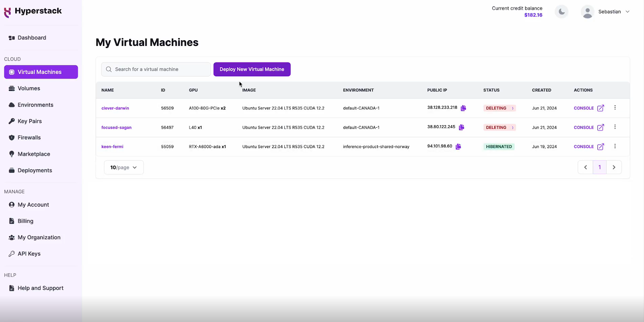The height and width of the screenshot is (322, 644).
Task: Open more actions menu for clever-darwin
Action: pos(615,107)
